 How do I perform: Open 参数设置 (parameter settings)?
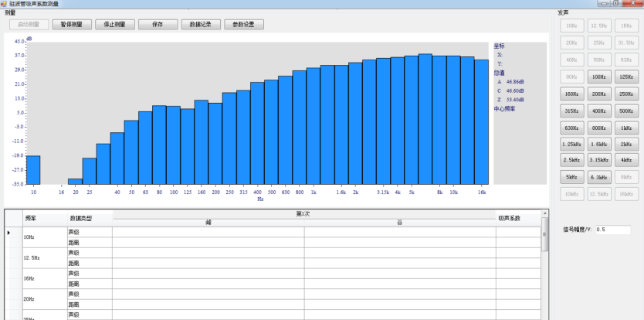pyautogui.click(x=243, y=24)
